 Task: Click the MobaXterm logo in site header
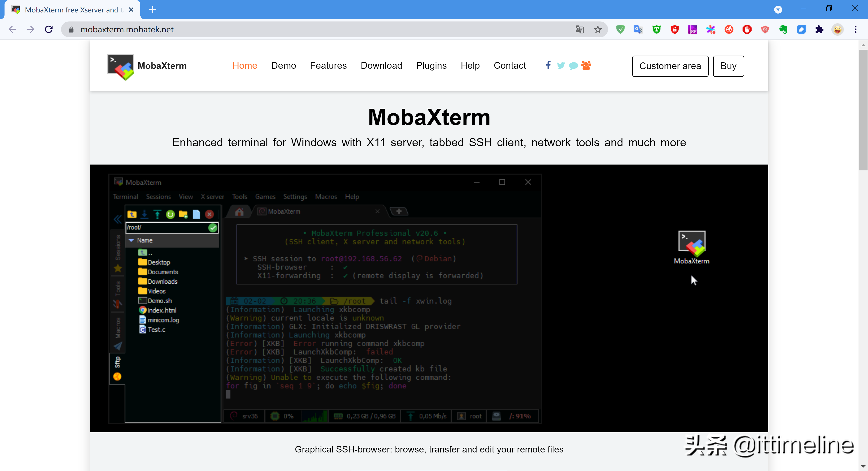tap(121, 67)
